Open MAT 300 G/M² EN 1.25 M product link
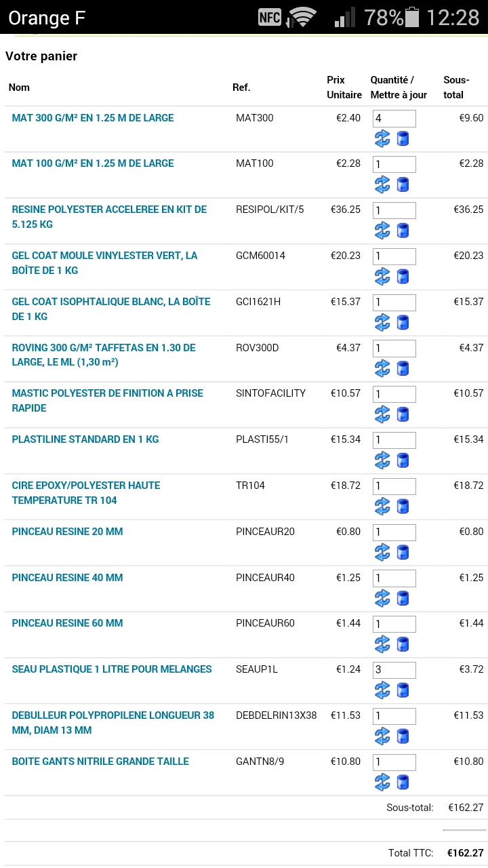The height and width of the screenshot is (868, 488). pyautogui.click(x=93, y=118)
